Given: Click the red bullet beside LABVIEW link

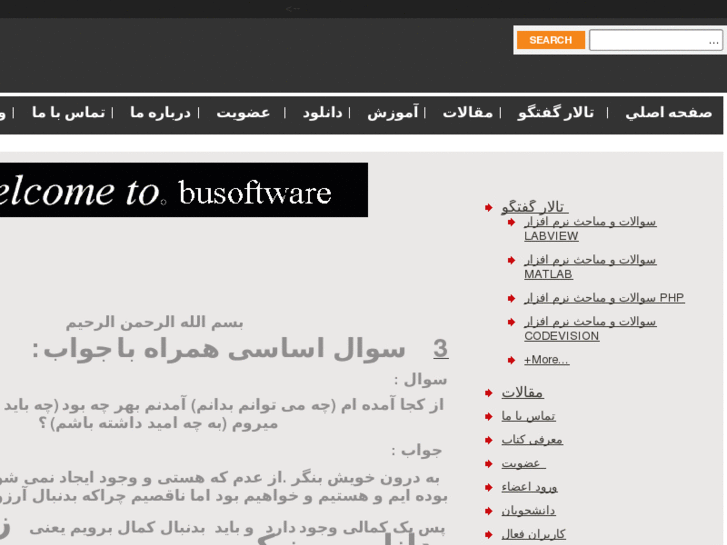Looking at the screenshot, I should click(511, 222).
